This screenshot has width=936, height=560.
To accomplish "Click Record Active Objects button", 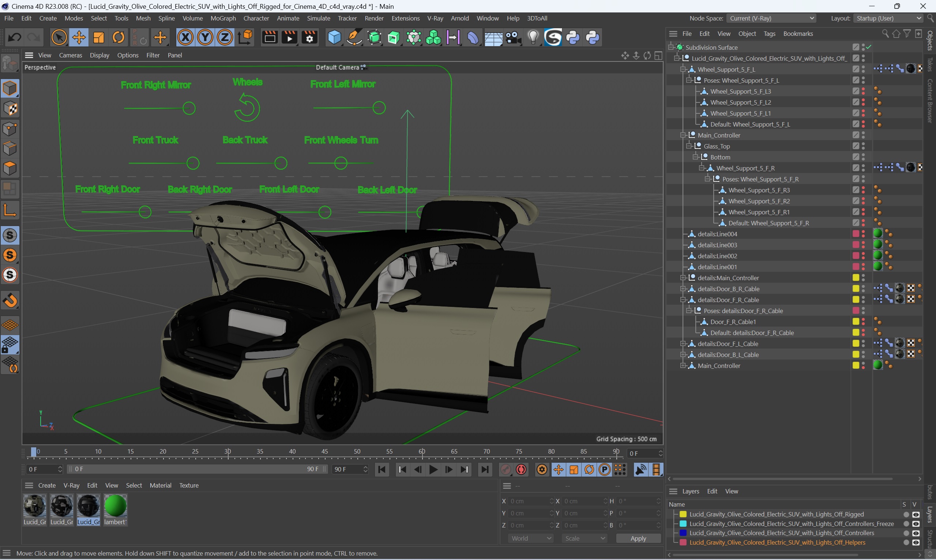I will click(506, 469).
